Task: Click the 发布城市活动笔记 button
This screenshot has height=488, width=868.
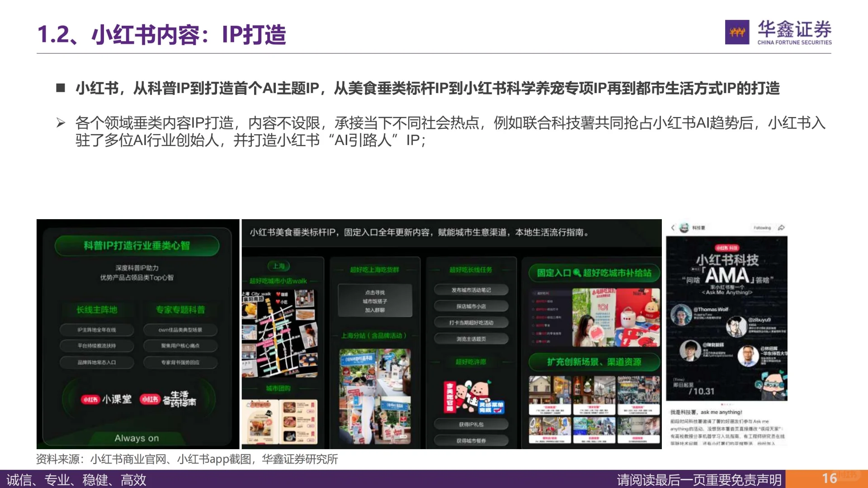Action: 471,290
